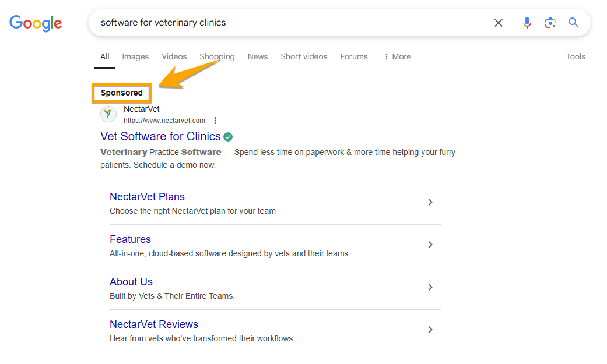Open the Forums tab

pyautogui.click(x=354, y=57)
